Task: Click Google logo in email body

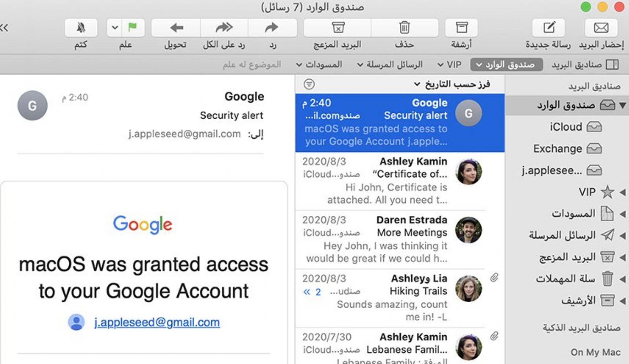Action: [143, 224]
